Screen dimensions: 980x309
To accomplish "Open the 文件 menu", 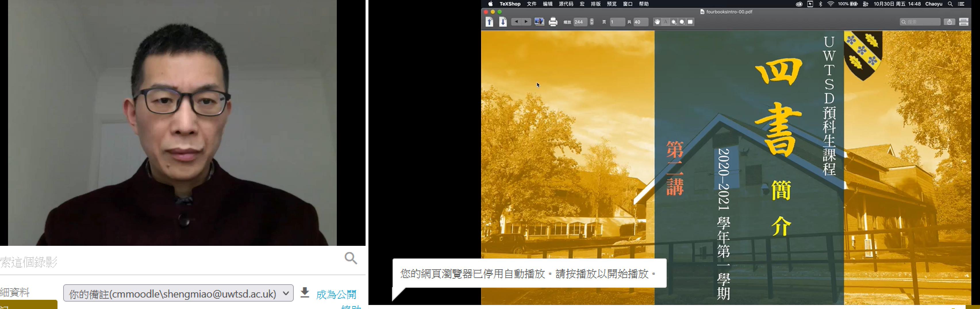I will pos(531,4).
